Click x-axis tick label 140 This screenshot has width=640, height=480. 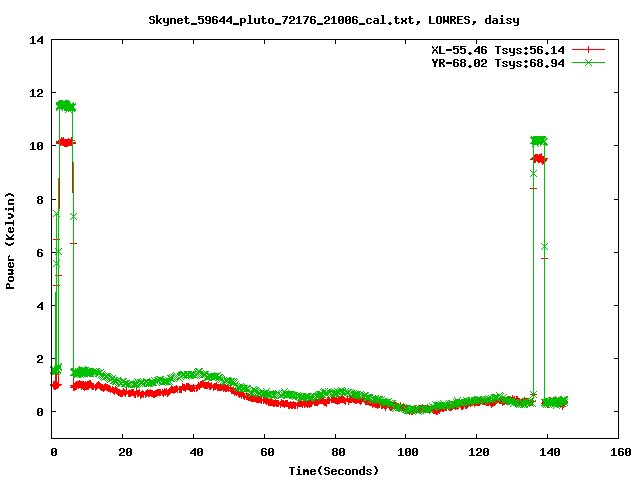coord(550,452)
